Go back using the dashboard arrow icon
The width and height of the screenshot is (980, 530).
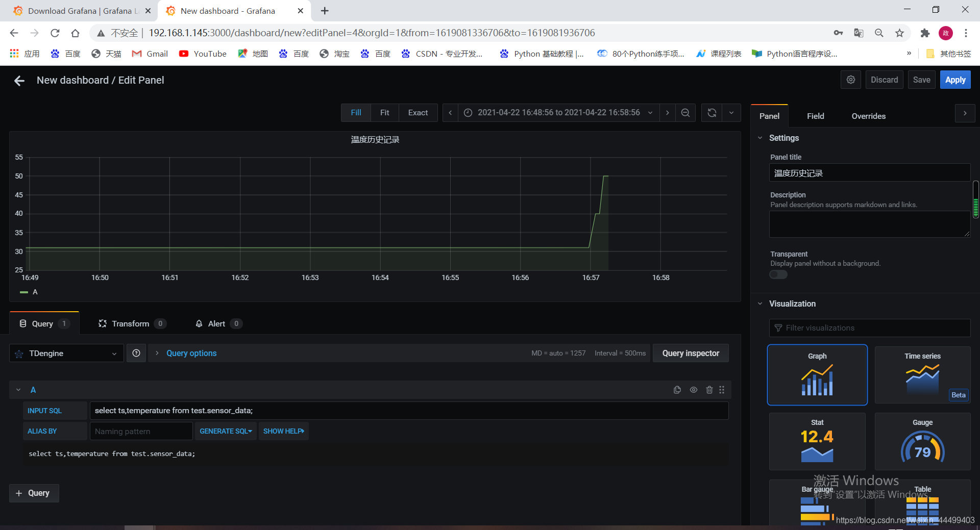(x=19, y=81)
